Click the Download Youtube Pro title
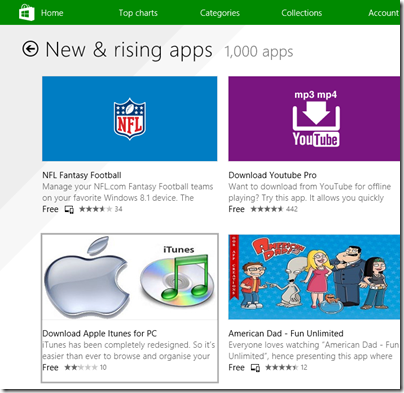The image size is (404, 393). click(x=272, y=175)
